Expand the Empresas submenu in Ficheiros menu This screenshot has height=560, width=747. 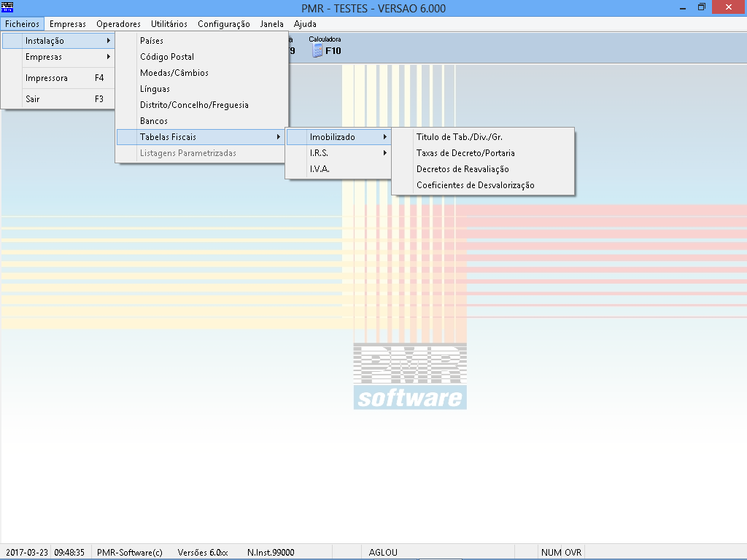58,57
